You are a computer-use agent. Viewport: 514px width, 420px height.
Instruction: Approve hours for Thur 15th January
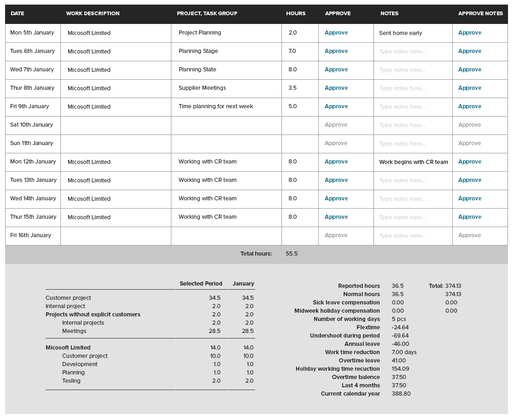pos(336,217)
